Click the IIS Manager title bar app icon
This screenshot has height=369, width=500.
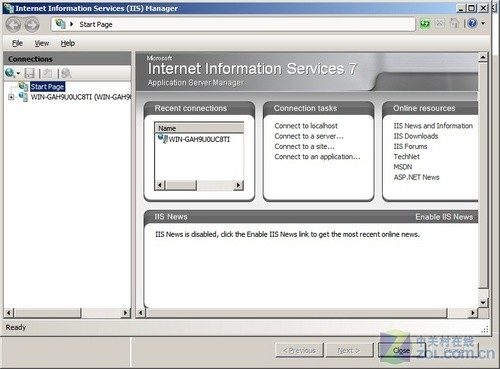pos(9,8)
